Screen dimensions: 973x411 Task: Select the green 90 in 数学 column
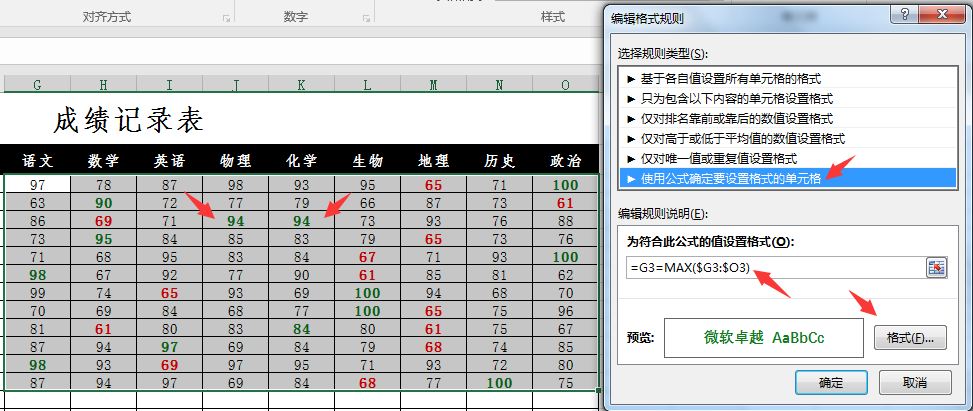pos(104,203)
